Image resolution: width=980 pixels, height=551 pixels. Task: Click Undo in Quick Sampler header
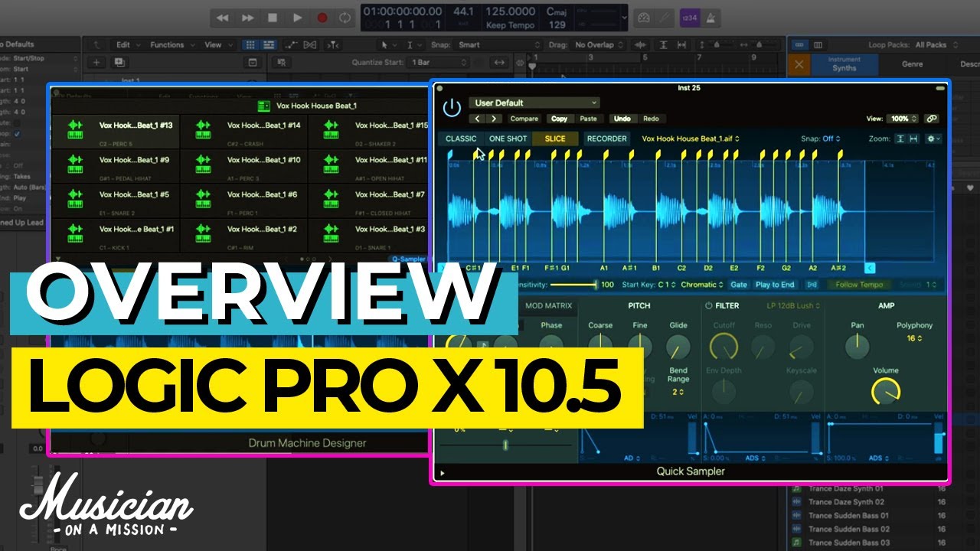coord(622,119)
